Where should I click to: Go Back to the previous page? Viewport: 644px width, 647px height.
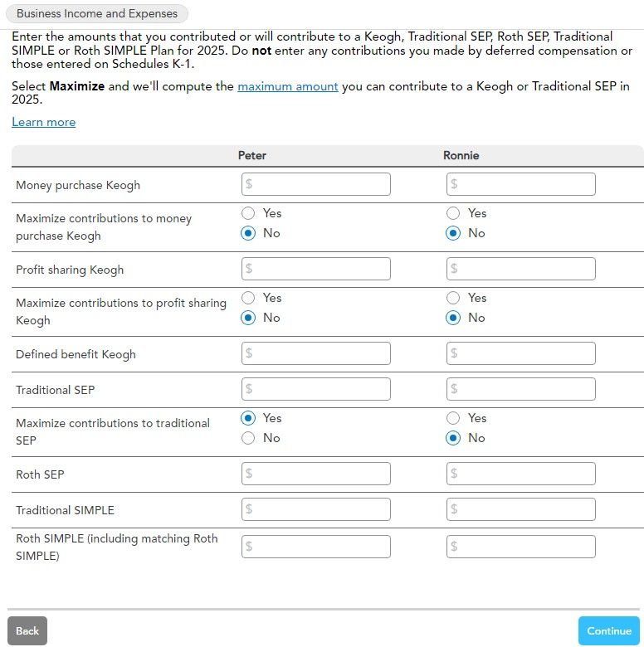point(27,630)
